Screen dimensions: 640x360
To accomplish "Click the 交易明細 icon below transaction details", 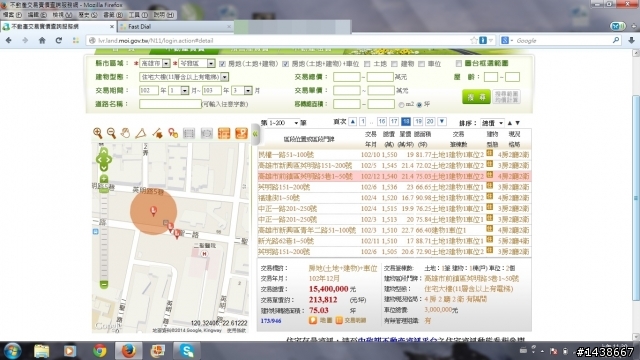I will (x=339, y=320).
